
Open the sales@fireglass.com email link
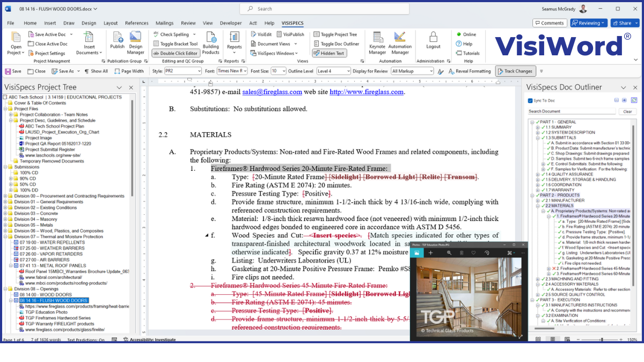point(271,92)
